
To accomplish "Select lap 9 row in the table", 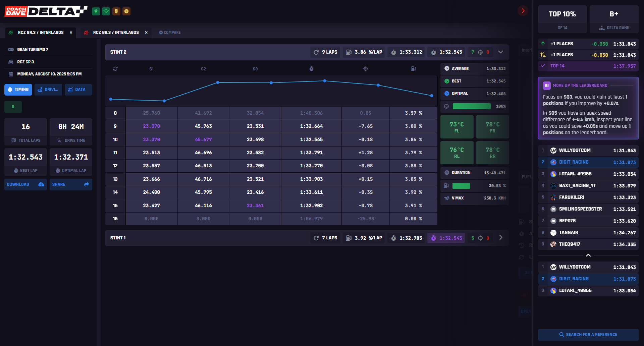I will (271, 126).
